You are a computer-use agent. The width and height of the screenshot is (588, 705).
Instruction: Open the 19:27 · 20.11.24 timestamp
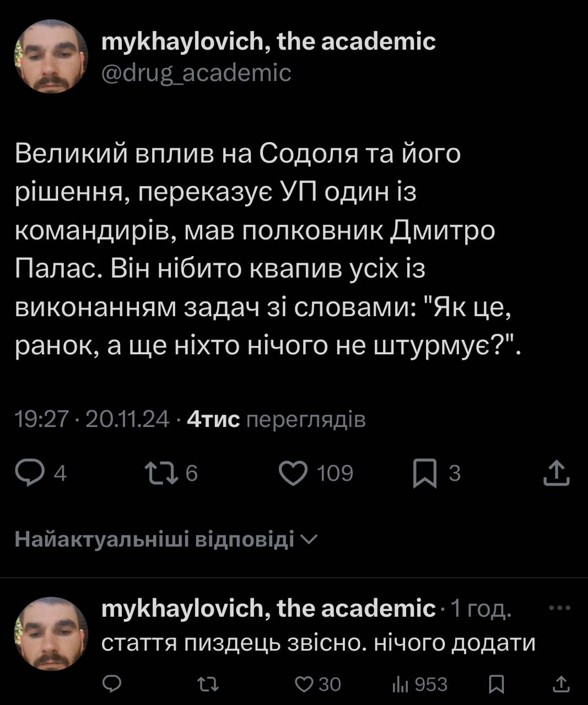point(91,420)
